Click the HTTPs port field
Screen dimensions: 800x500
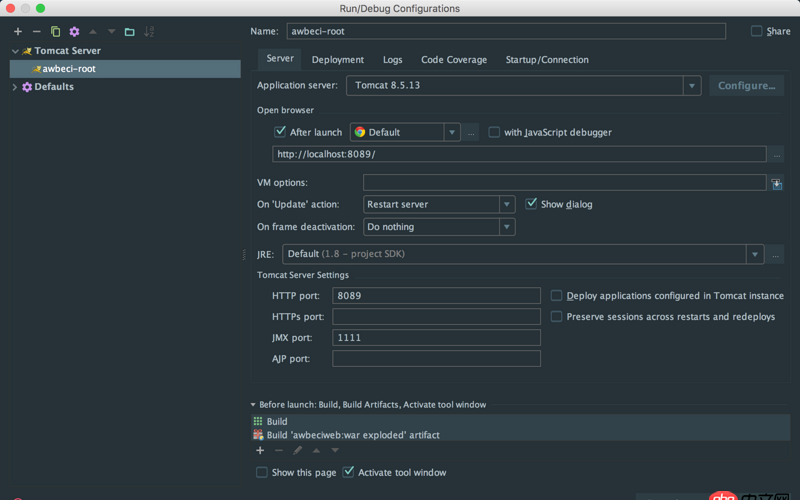(x=436, y=316)
